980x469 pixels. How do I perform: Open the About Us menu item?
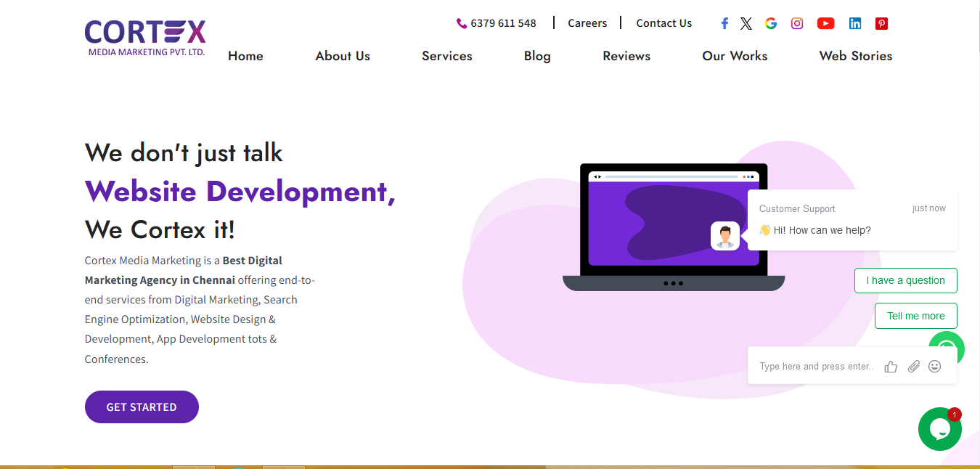(x=343, y=56)
